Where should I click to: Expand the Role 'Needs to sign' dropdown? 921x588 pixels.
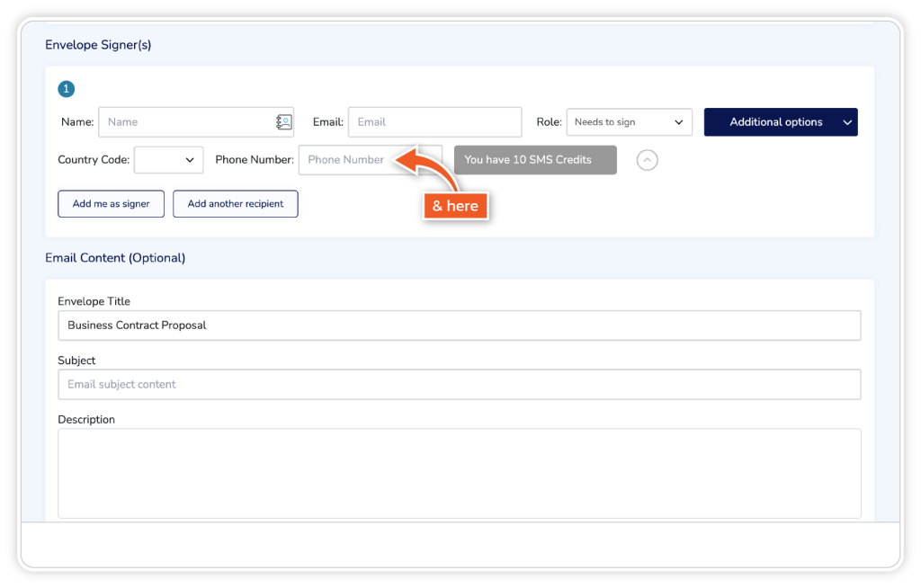tap(629, 122)
